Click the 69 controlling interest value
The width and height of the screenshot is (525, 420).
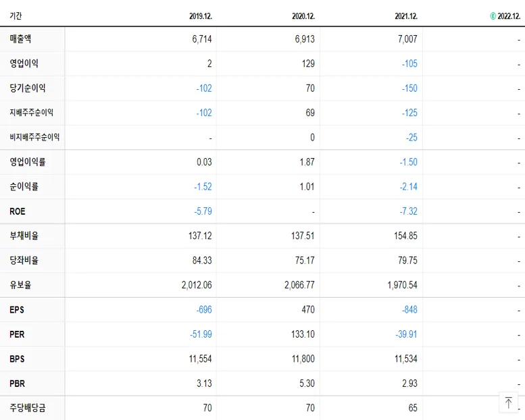coord(310,113)
